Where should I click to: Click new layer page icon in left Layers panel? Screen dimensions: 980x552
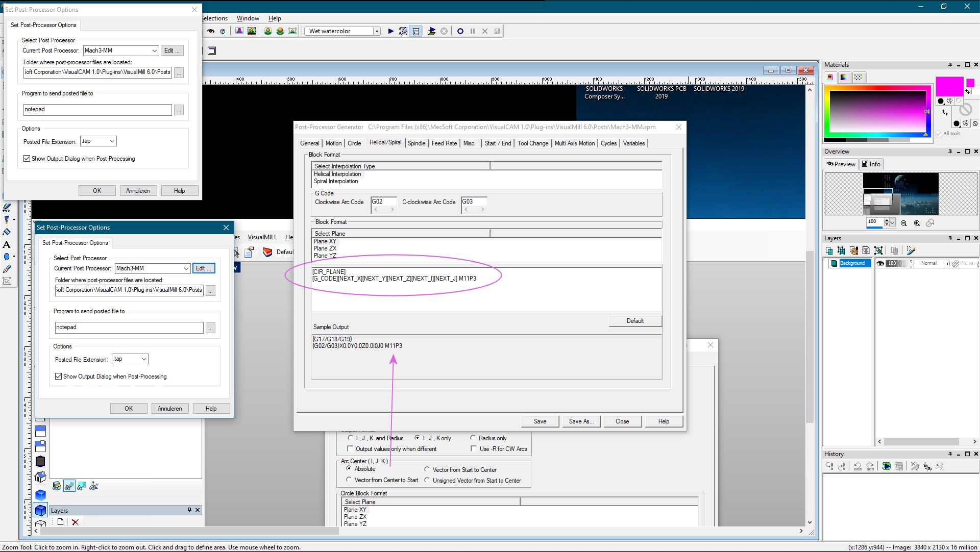click(x=60, y=522)
